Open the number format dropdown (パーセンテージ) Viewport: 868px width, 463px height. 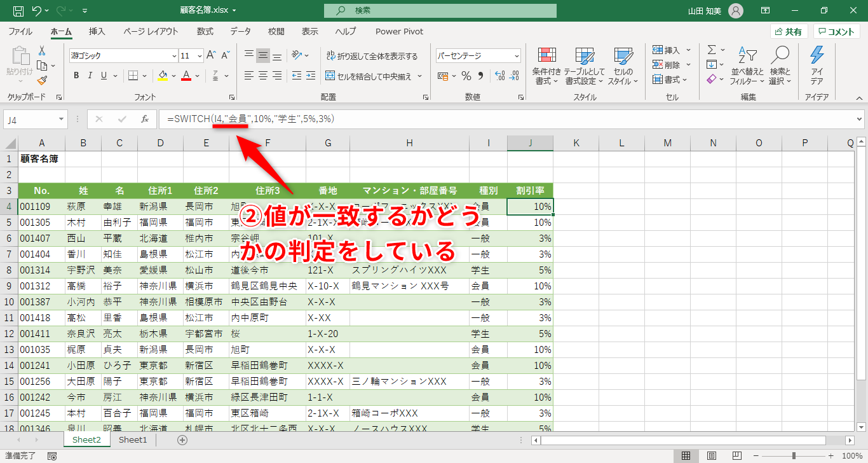tap(515, 56)
